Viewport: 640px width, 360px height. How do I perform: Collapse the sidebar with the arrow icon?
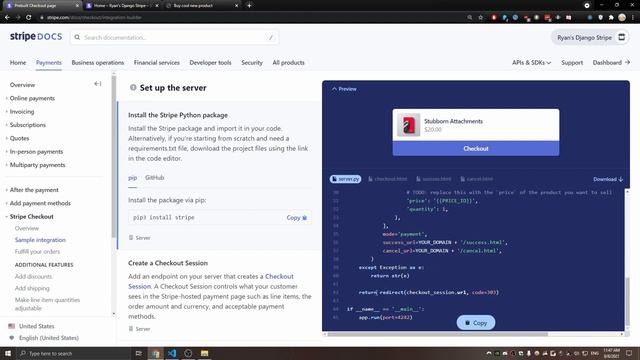[x=98, y=84]
